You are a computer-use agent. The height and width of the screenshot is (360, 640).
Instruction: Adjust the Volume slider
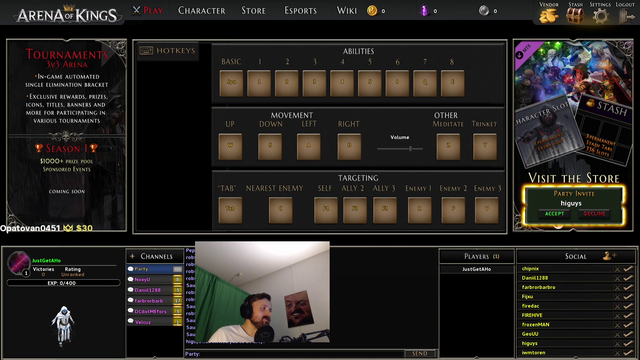coord(400,149)
